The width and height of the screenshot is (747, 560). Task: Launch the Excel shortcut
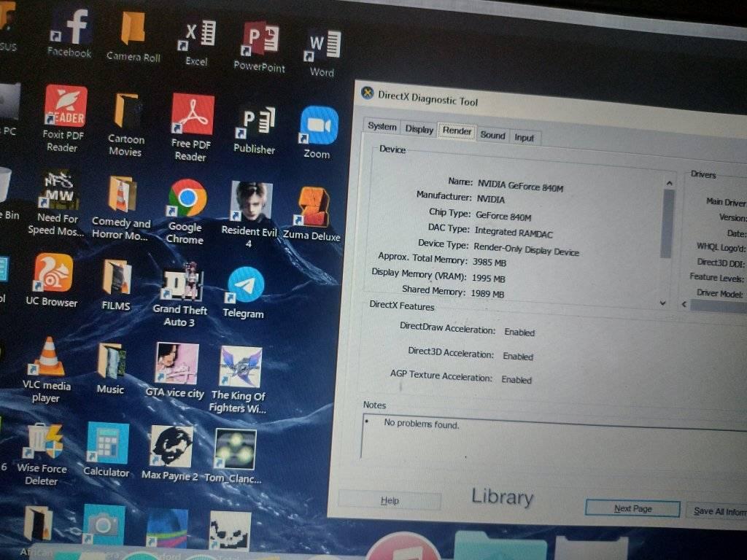click(x=197, y=43)
